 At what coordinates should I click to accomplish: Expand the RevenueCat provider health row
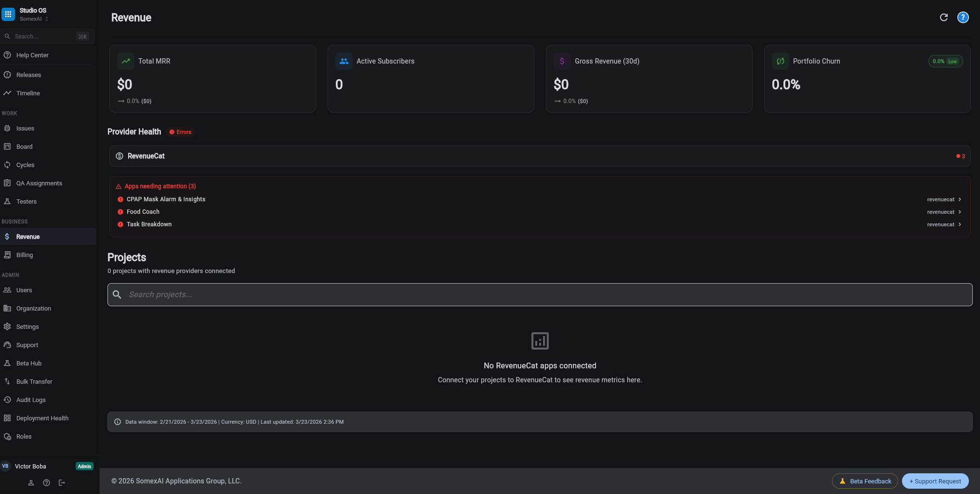tap(540, 156)
